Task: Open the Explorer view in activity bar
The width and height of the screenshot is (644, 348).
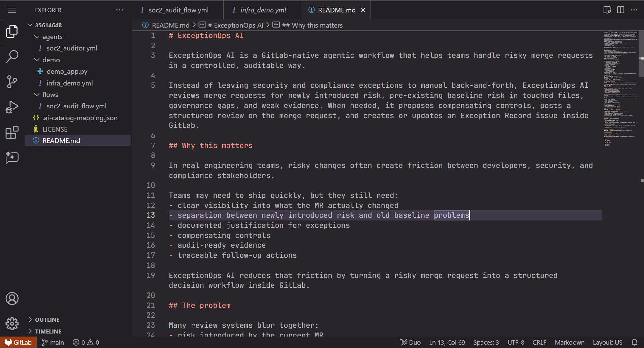Action: pyautogui.click(x=12, y=31)
